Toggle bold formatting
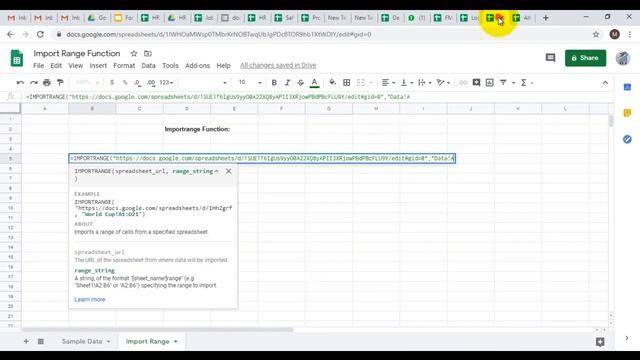The width and height of the screenshot is (640, 360). 274,82
